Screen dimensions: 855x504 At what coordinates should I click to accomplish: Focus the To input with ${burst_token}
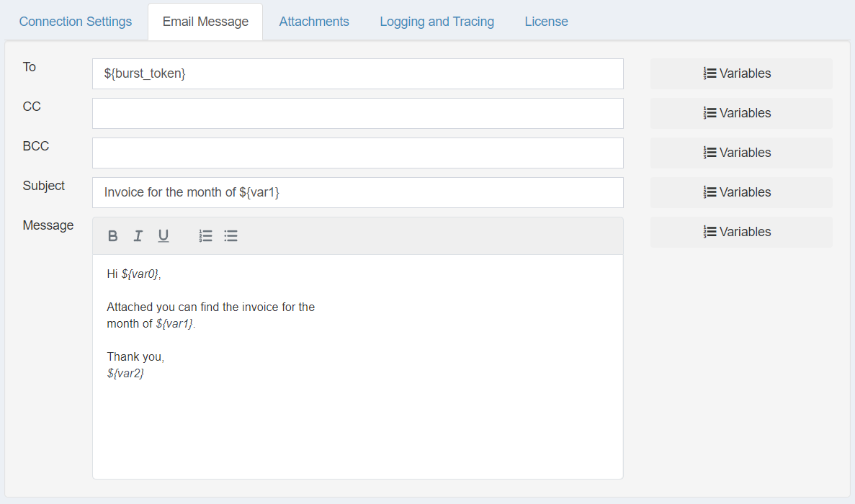click(x=358, y=73)
